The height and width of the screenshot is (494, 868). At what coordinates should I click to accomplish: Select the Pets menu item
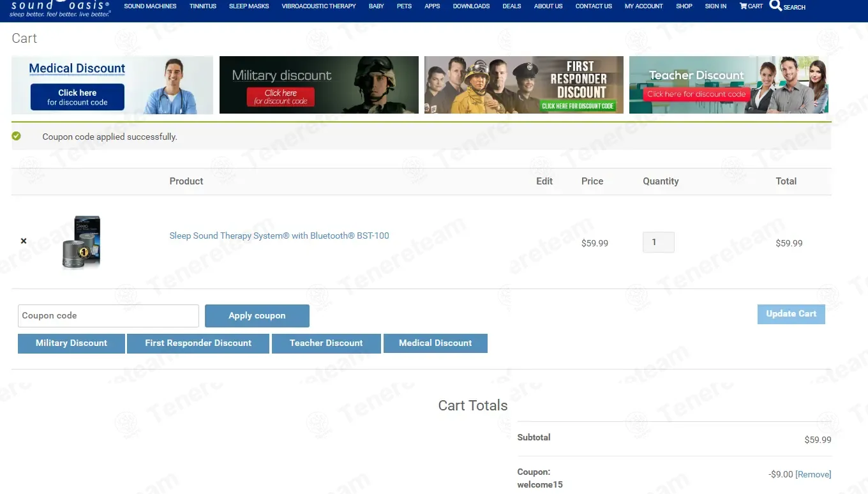[404, 6]
